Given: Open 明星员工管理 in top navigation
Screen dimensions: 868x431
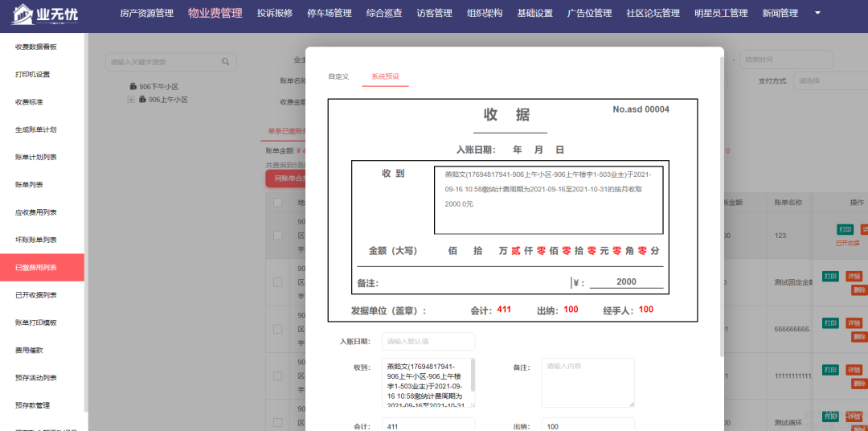Looking at the screenshot, I should pos(721,14).
